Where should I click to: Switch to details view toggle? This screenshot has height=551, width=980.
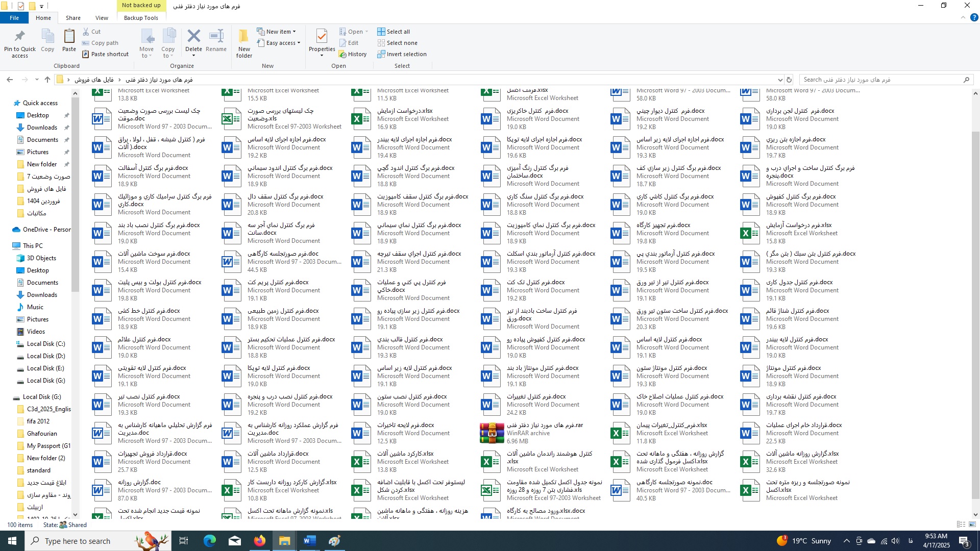pyautogui.click(x=961, y=524)
